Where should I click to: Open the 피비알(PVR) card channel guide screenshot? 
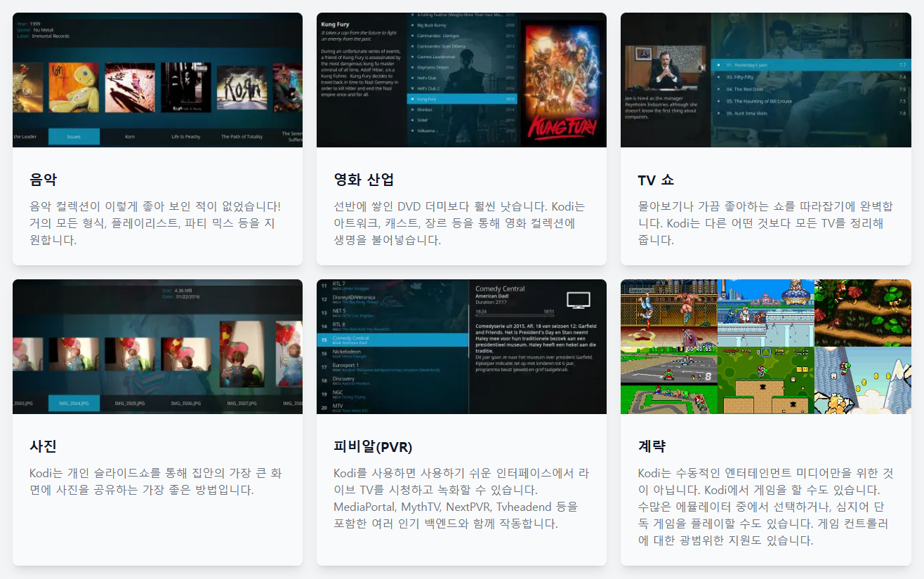(x=461, y=347)
